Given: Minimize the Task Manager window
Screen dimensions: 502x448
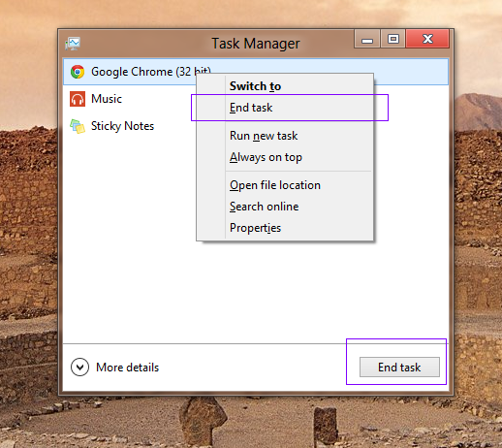Looking at the screenshot, I should tap(367, 39).
